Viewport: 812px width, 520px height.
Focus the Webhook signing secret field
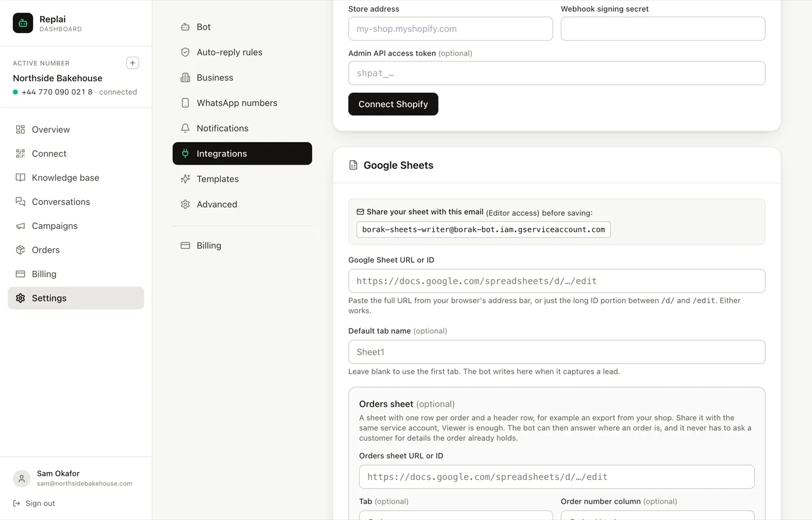[x=663, y=28]
